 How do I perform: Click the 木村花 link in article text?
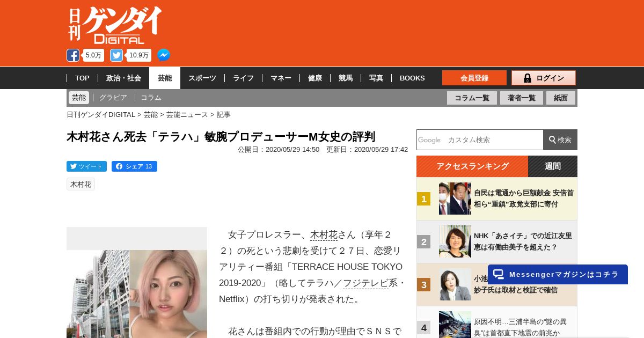[x=324, y=235]
